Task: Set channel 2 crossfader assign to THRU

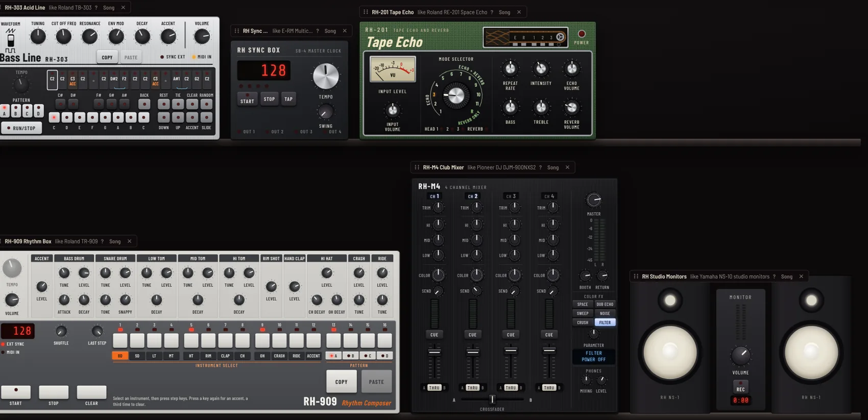Action: coord(472,388)
